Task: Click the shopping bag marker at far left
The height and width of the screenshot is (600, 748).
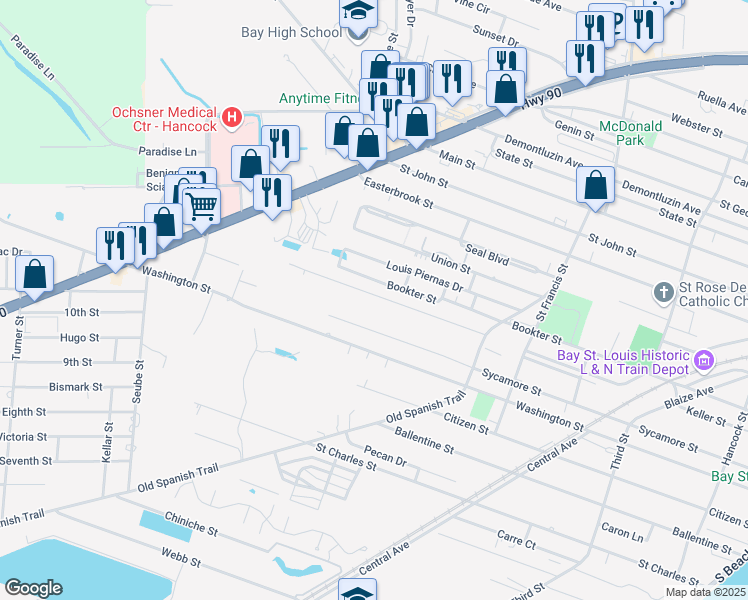Action: pyautogui.click(x=34, y=275)
